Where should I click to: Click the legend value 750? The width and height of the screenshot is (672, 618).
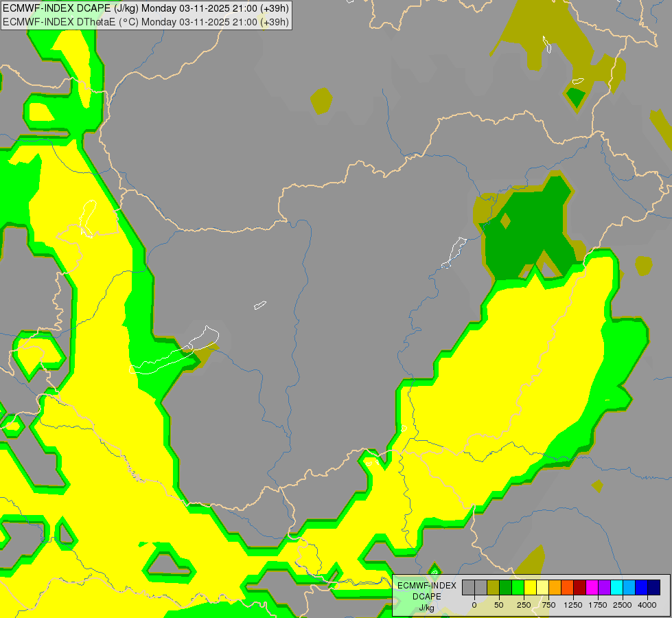[x=548, y=605]
